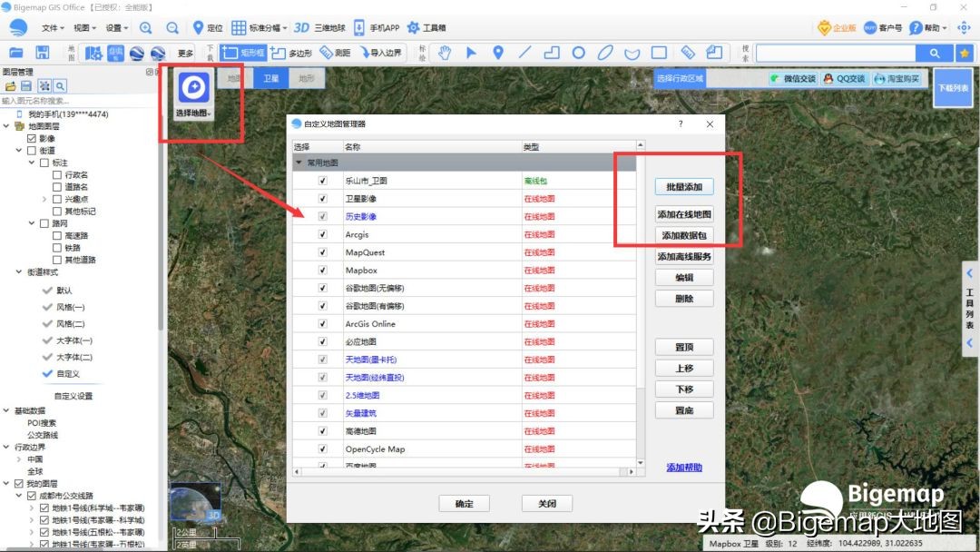Enable the 街道 layer checkbox
Viewport: 980px width, 552px height.
point(30,150)
